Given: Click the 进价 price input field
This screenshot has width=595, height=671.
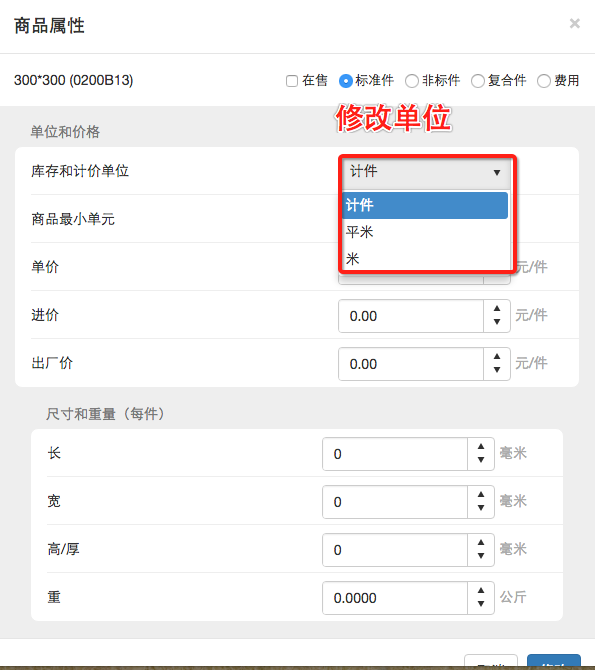Looking at the screenshot, I should (411, 316).
